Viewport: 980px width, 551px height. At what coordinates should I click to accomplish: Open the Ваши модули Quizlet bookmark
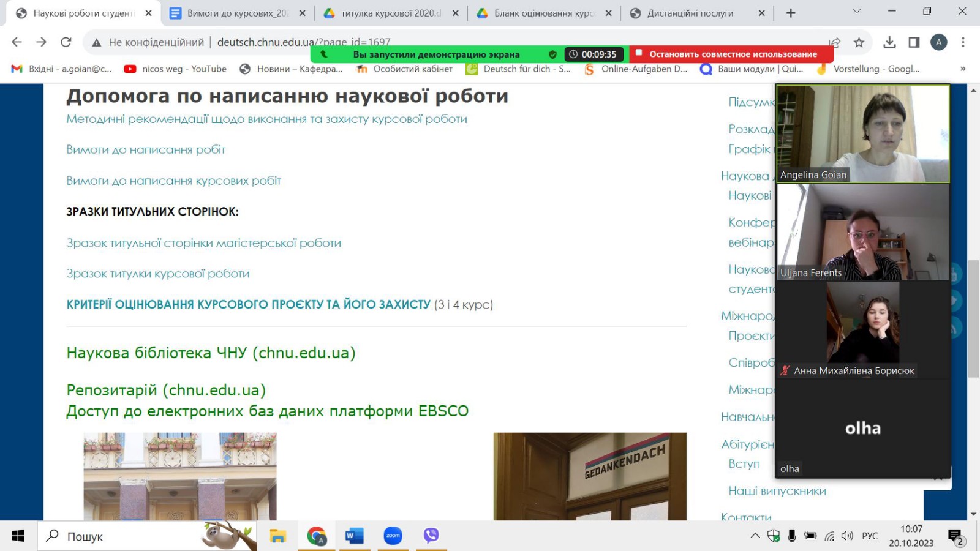(752, 69)
